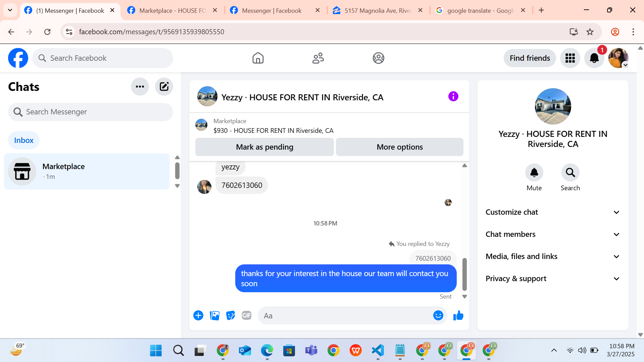Expand Chat members section
This screenshot has width=644, height=362.
coord(553,234)
